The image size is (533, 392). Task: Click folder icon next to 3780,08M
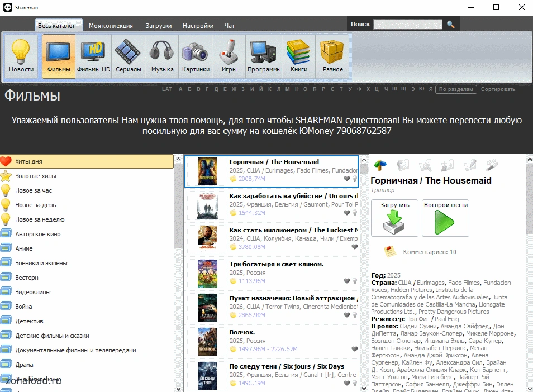pos(233,247)
